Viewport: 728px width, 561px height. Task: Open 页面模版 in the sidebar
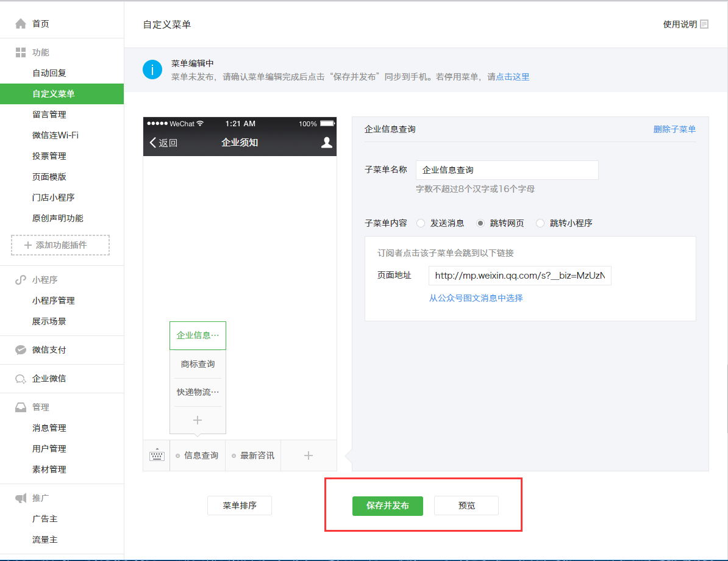click(x=49, y=176)
